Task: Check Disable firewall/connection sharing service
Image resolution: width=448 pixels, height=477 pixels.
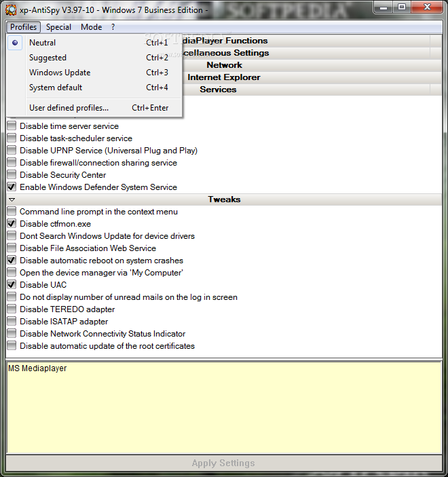Action: coord(12,162)
